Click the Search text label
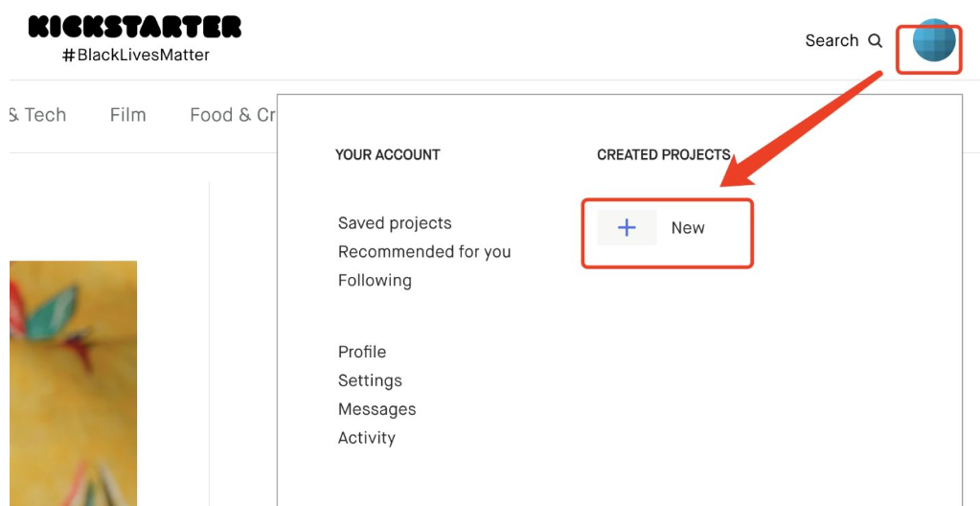This screenshot has height=506, width=980. (831, 41)
